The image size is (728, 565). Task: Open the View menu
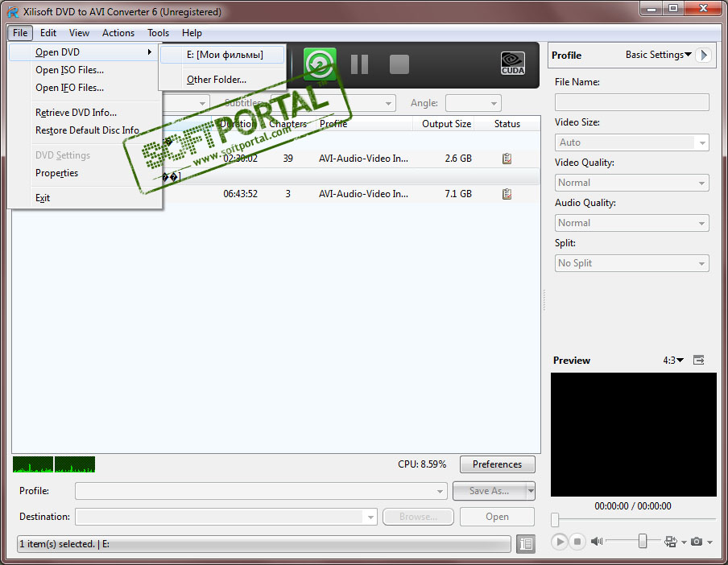click(79, 33)
